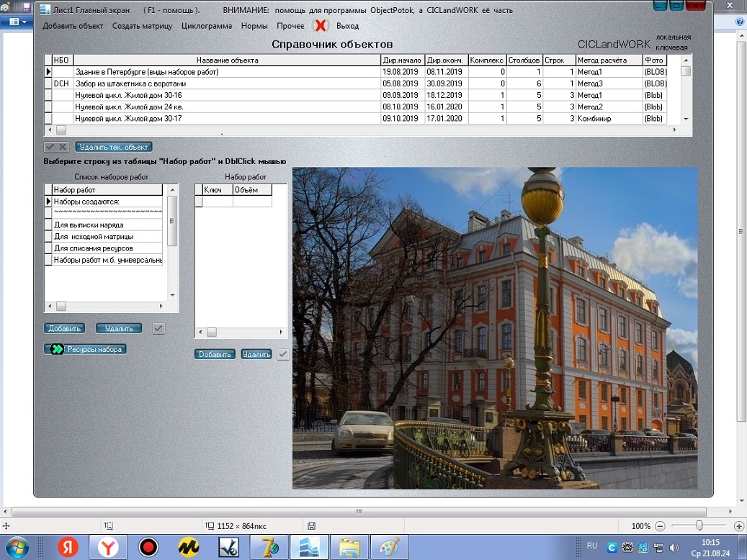
Task: Click the green arrows on Ресурсы набора
Action: click(x=57, y=349)
